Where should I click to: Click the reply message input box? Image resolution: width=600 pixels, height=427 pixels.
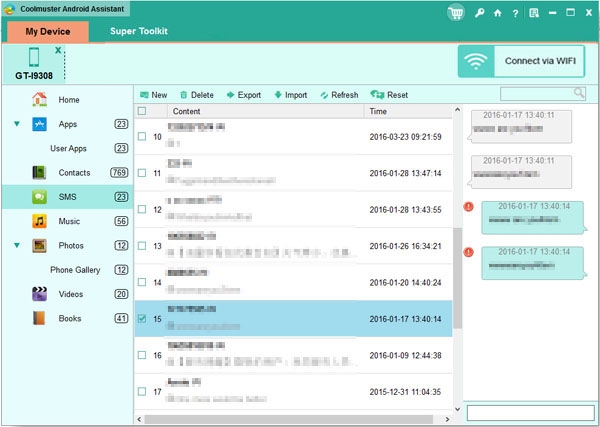click(x=531, y=413)
